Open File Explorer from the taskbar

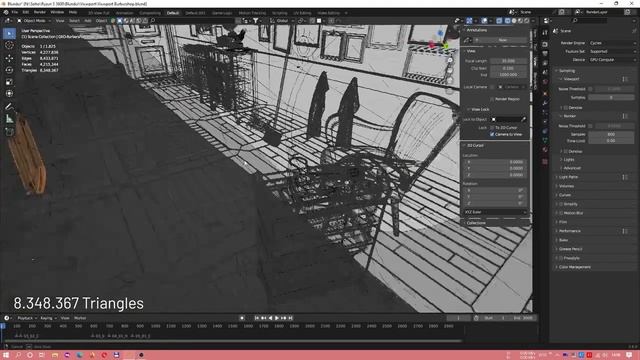(x=55, y=355)
